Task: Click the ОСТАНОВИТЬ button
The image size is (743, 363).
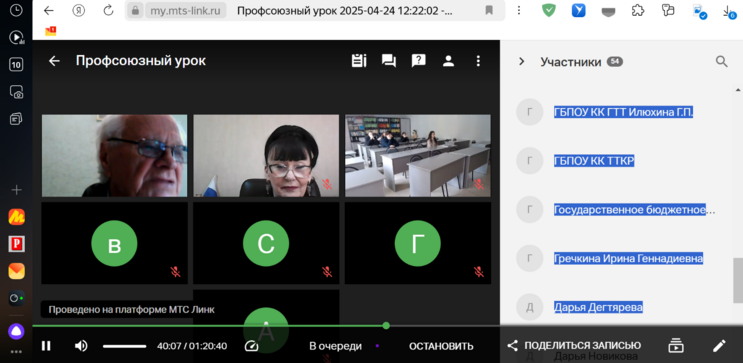Action: (441, 346)
